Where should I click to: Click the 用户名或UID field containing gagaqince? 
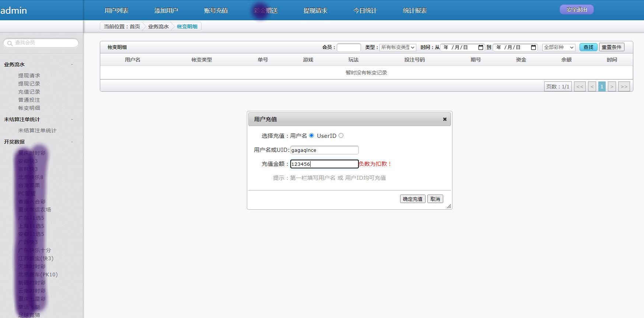point(324,150)
